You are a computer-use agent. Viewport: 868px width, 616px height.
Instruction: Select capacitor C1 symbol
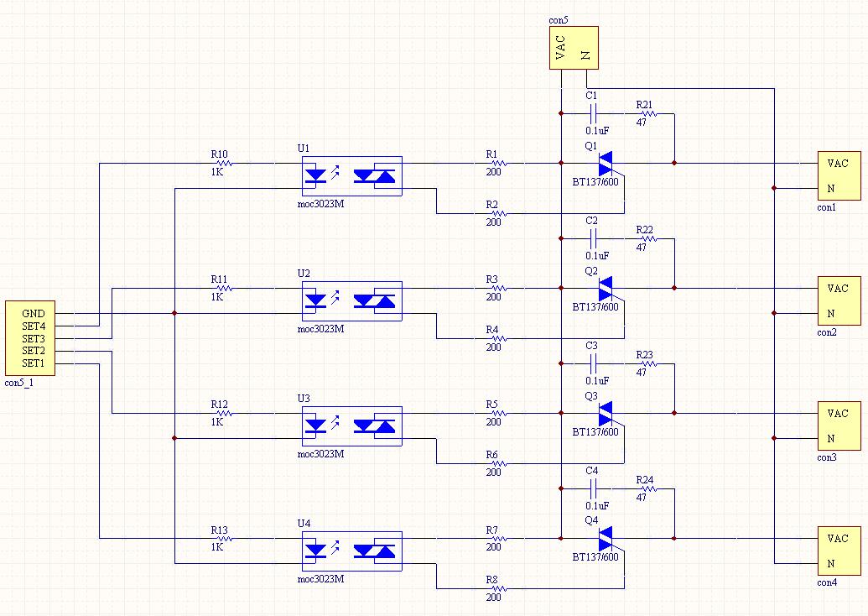593,114
